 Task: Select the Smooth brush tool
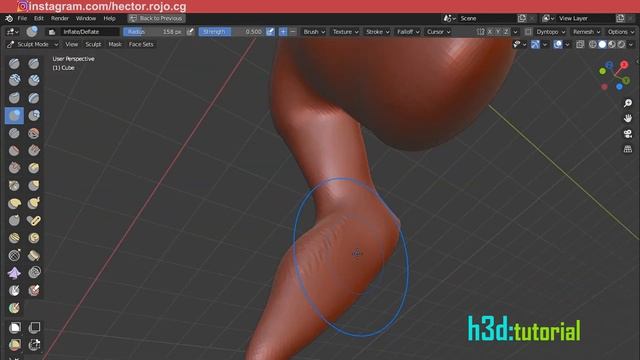[34, 133]
